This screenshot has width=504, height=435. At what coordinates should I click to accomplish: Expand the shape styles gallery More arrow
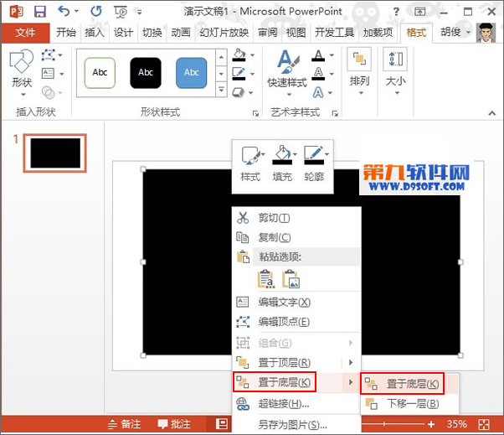point(221,90)
